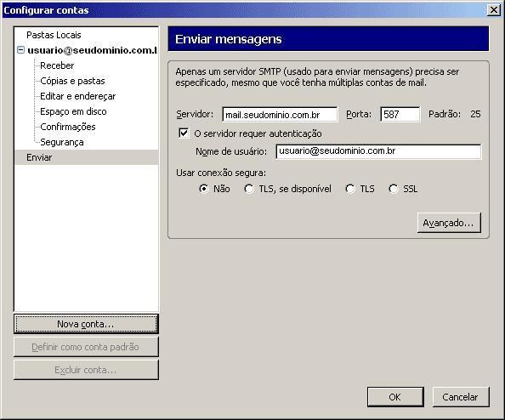Open Cópias e pastas settings
505x420 pixels.
72,81
